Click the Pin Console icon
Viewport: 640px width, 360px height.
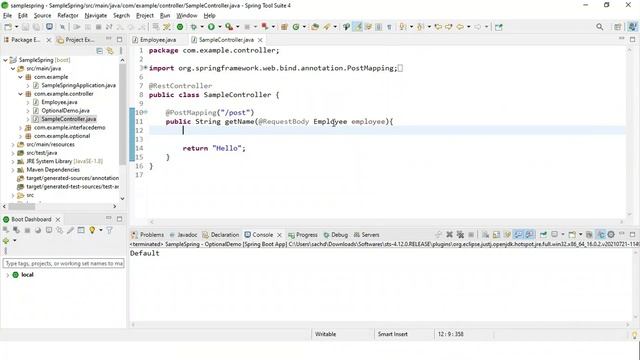pos(543,235)
